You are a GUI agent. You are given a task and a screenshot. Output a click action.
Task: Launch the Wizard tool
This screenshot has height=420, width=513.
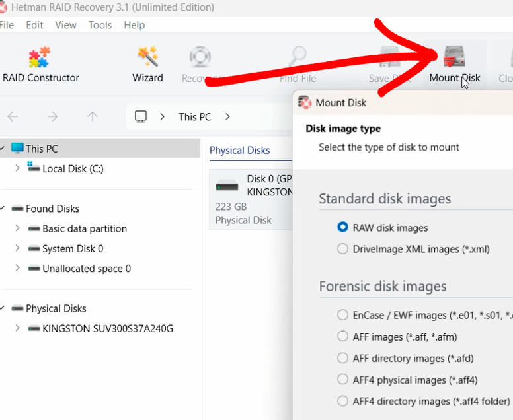click(147, 65)
